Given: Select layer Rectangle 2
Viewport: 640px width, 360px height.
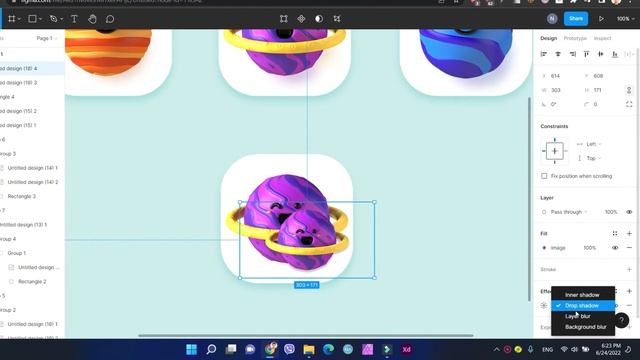Looking at the screenshot, I should pos(32,282).
